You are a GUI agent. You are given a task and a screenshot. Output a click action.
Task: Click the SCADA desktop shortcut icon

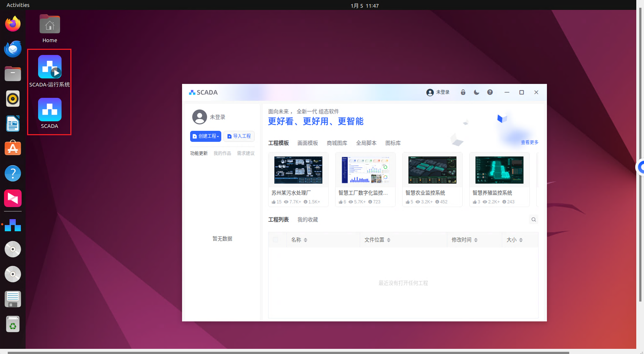pos(49,110)
